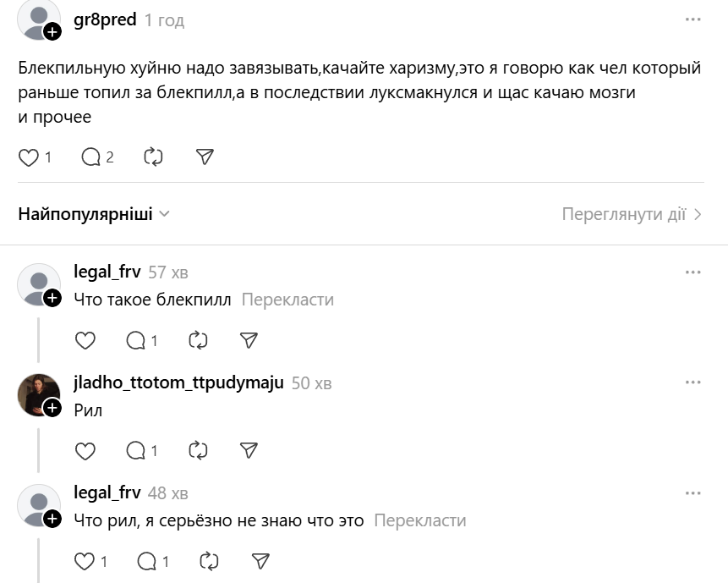Like the gr8pred main post
The image size is (728, 583).
coord(29,157)
